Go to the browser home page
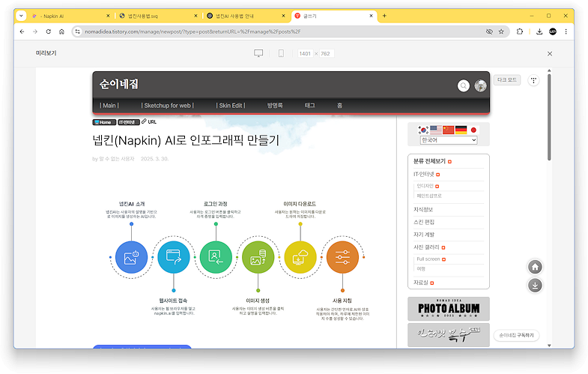The width and height of the screenshot is (588, 374). (x=61, y=31)
